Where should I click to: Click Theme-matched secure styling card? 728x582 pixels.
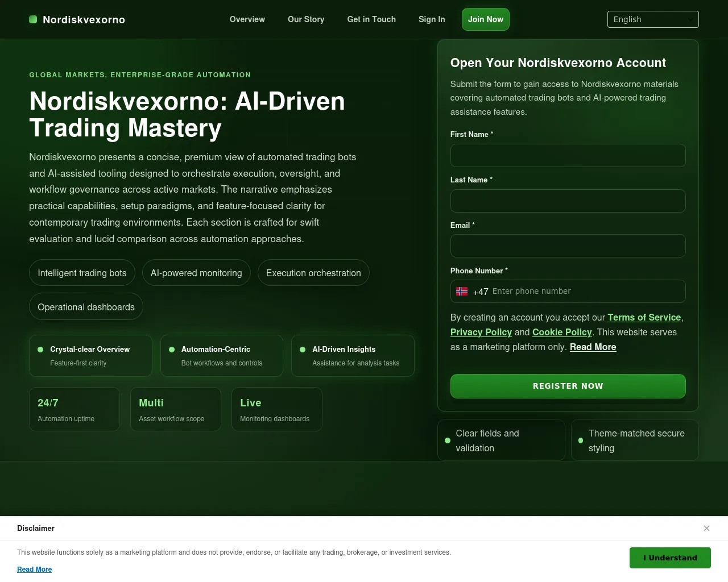(635, 440)
